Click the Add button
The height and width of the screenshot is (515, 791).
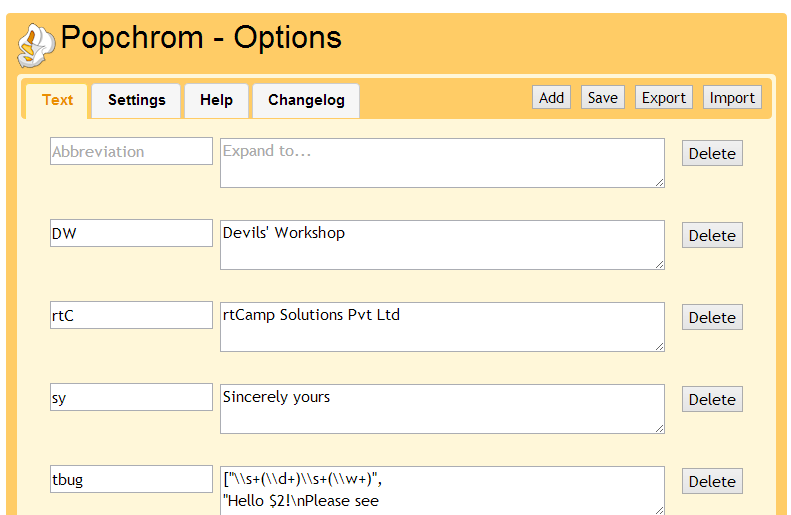(551, 97)
